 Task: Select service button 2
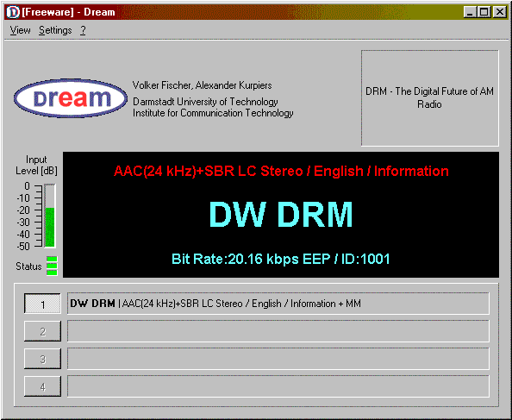point(42,331)
